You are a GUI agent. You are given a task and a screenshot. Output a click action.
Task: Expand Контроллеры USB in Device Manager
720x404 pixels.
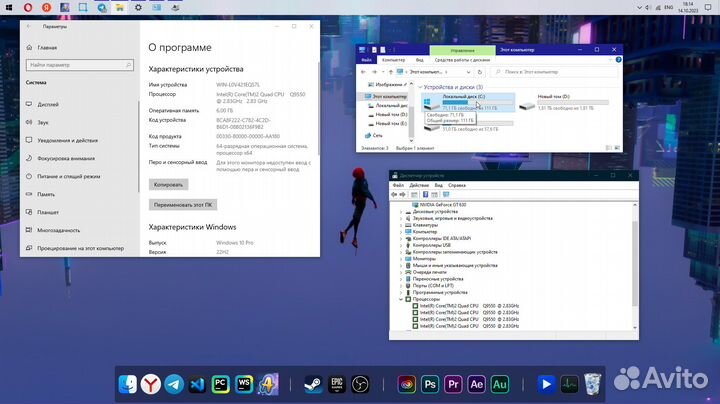[401, 246]
